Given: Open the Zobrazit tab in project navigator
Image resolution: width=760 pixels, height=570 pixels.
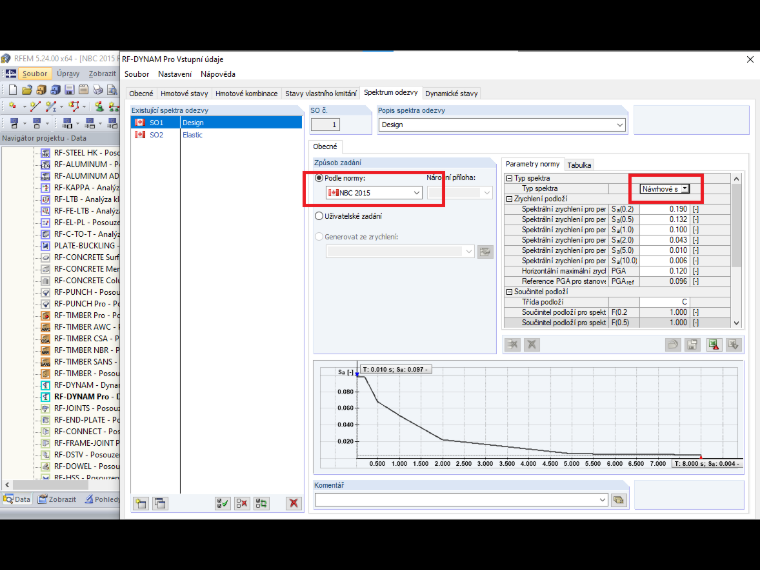Looking at the screenshot, I should click(57, 499).
